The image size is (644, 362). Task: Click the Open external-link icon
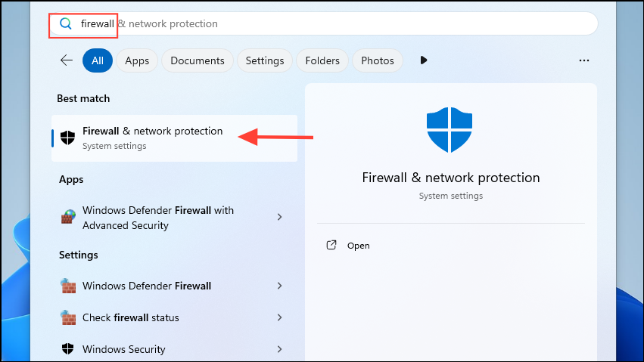click(x=331, y=246)
